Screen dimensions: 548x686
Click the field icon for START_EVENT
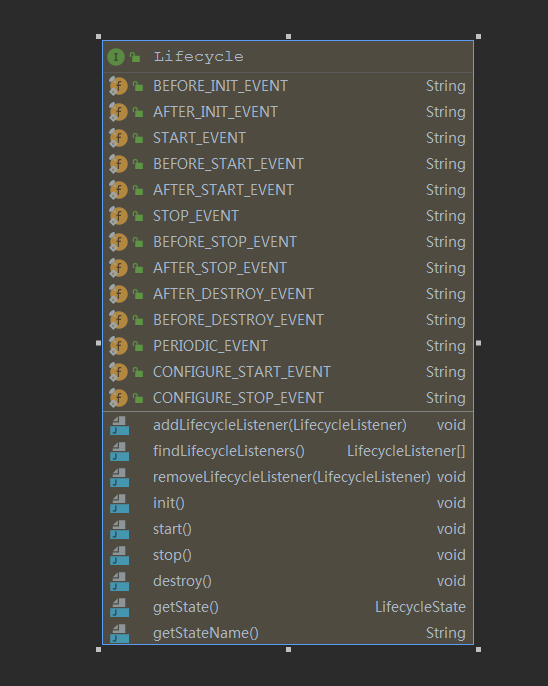[118, 138]
